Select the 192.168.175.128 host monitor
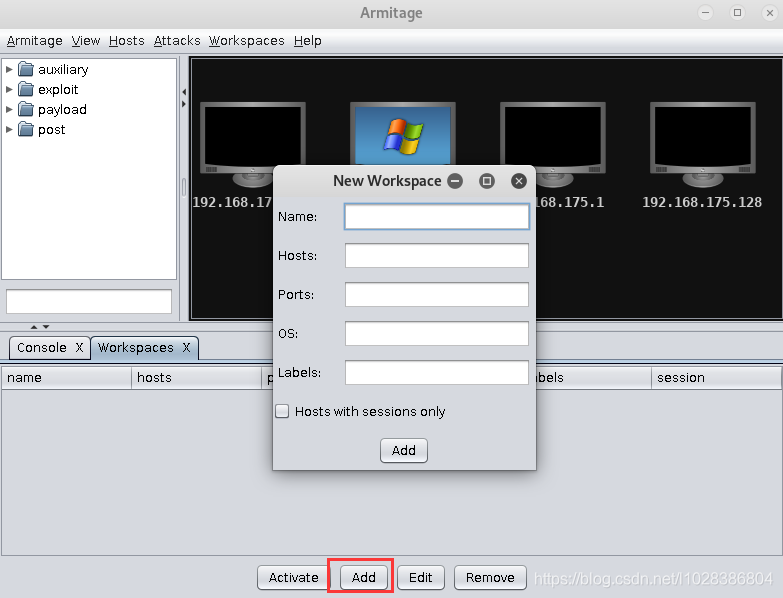 click(703, 144)
